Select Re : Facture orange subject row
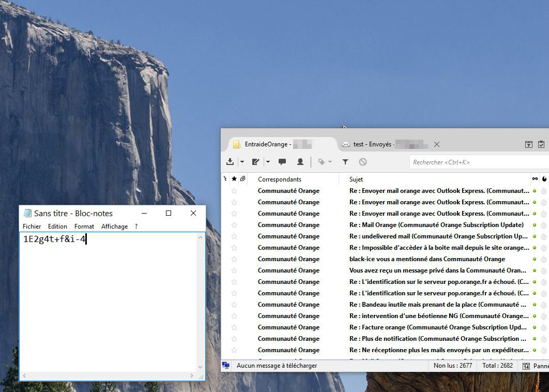 tap(438, 327)
